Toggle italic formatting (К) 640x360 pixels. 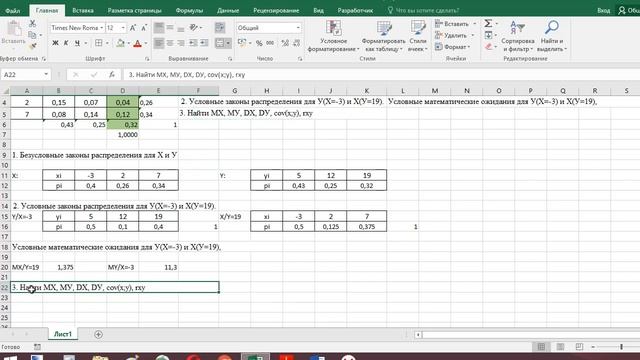pyautogui.click(x=66, y=43)
